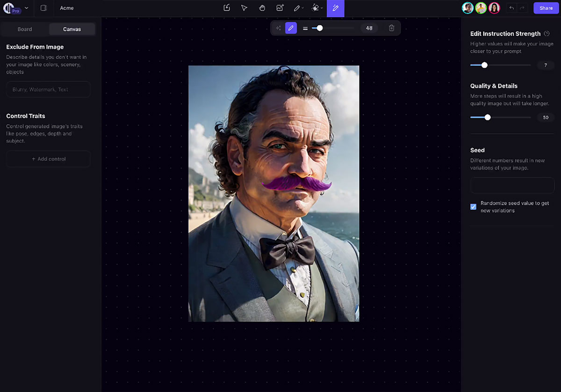This screenshot has height=392, width=561.
Task: Expand the eraser tool dropdown arrow
Action: 322,8
